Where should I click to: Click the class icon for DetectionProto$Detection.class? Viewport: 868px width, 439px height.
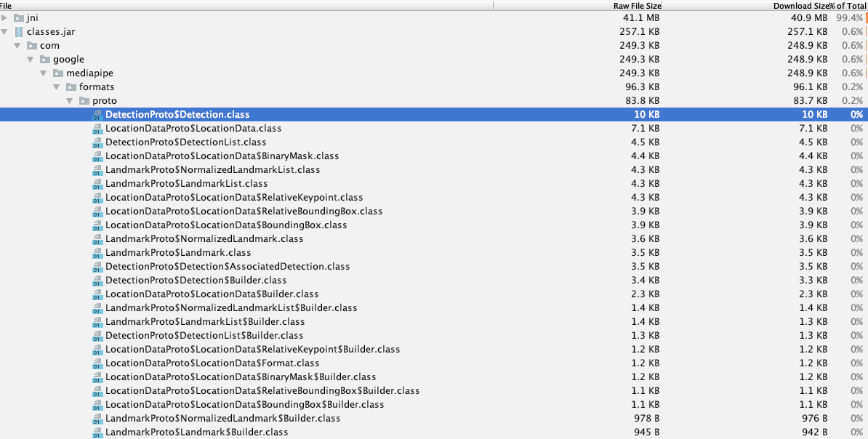(x=97, y=114)
